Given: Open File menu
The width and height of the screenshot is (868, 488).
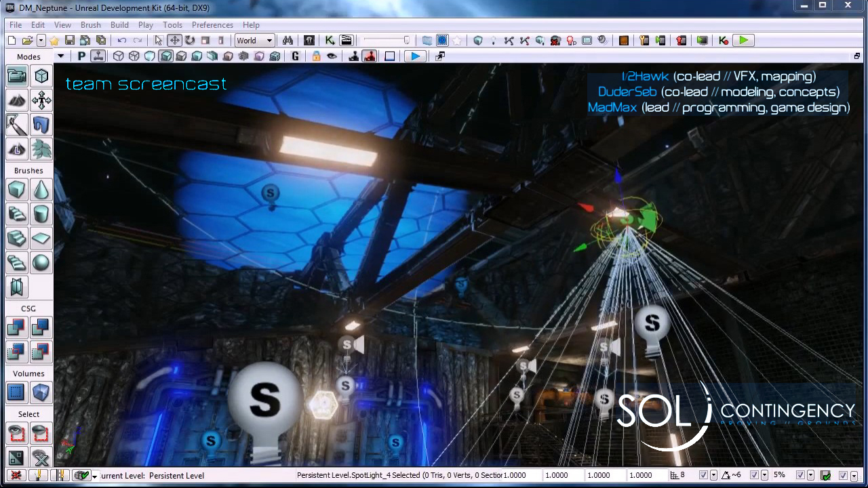Looking at the screenshot, I should [x=16, y=25].
